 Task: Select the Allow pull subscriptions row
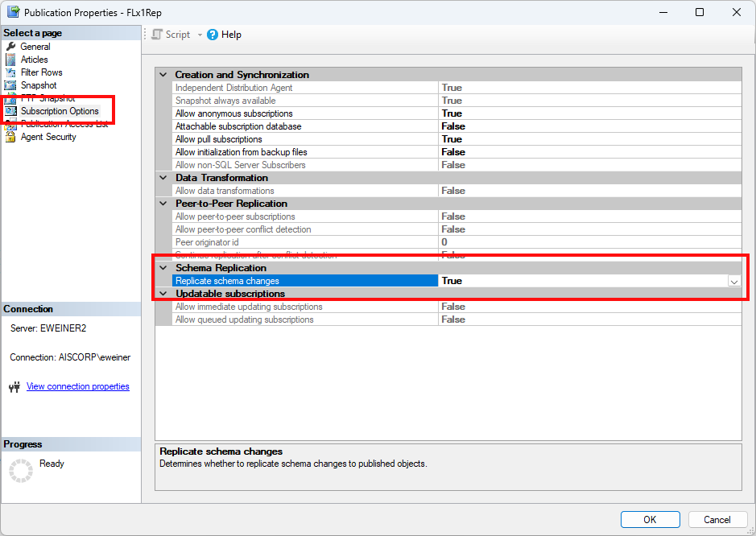(242, 138)
